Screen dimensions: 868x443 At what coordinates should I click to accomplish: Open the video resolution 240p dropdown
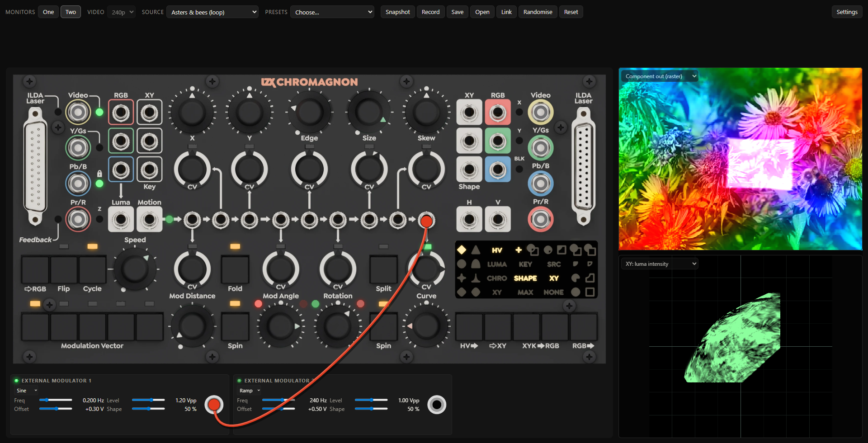coord(122,12)
